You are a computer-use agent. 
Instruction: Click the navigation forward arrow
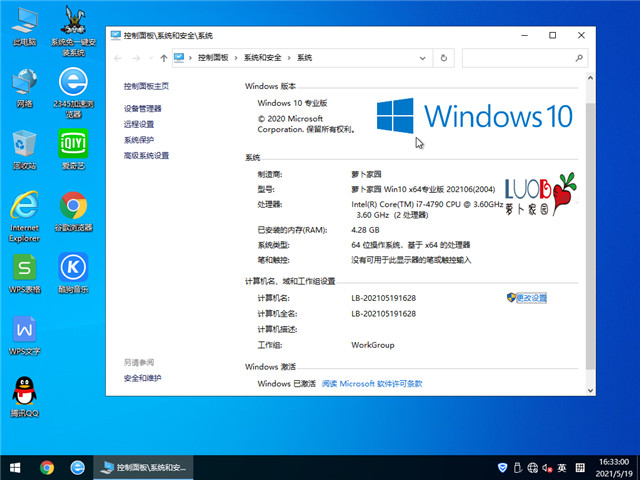[x=136, y=58]
